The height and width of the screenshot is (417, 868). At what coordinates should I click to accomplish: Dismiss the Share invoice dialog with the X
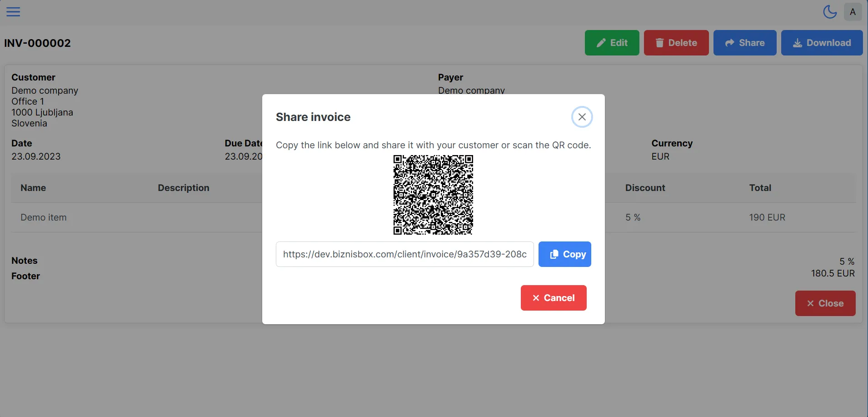point(582,116)
